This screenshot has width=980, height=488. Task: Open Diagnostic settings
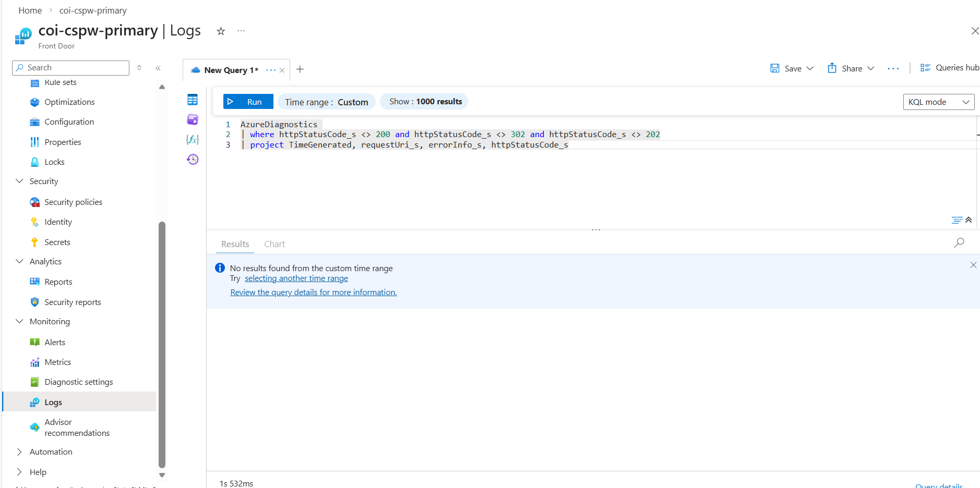79,382
